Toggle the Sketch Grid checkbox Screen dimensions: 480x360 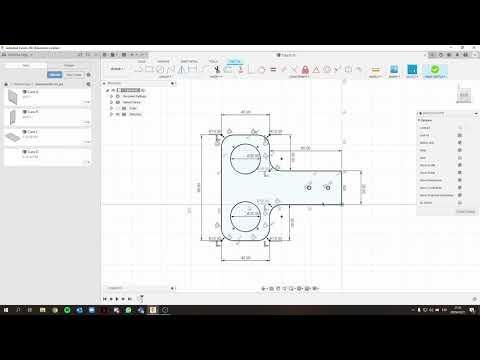click(460, 143)
